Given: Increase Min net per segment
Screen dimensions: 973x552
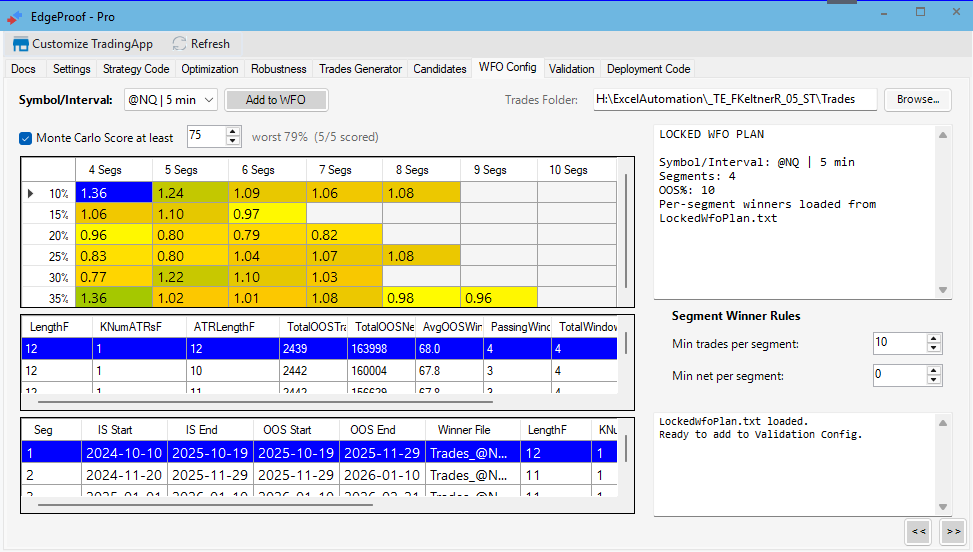Looking at the screenshot, I should pos(934,370).
